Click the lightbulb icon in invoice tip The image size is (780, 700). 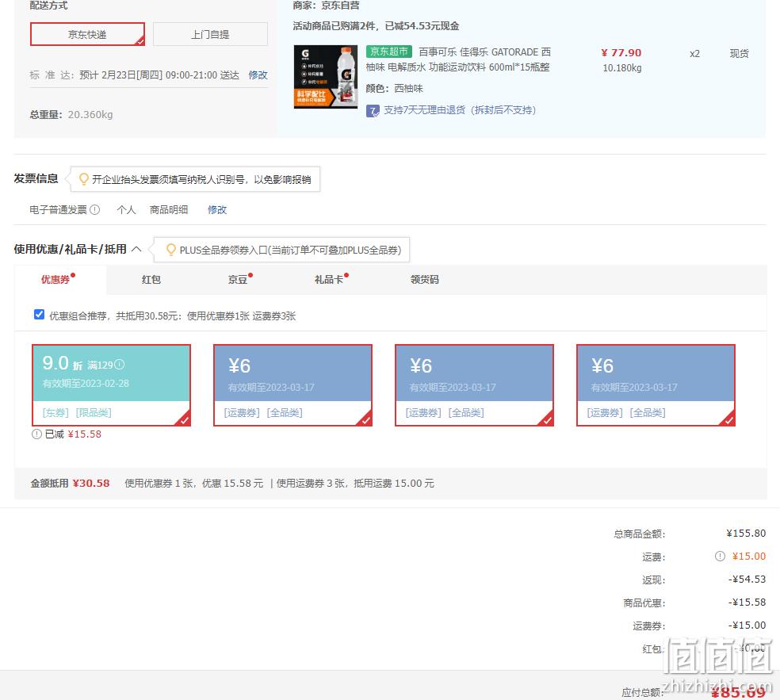[x=83, y=179]
